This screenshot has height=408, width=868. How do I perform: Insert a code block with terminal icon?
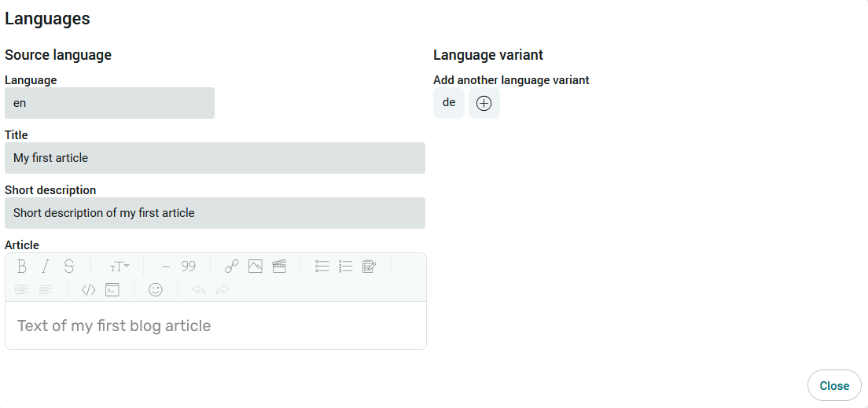pyautogui.click(x=112, y=289)
